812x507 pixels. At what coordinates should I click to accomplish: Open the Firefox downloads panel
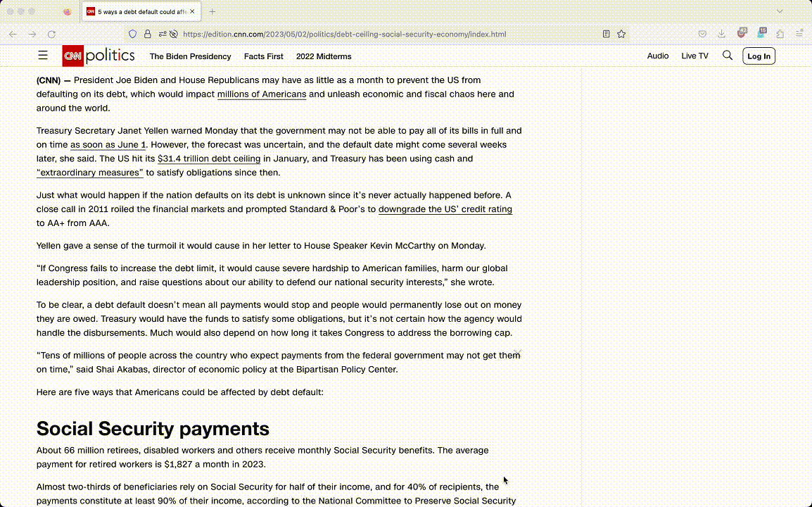coord(721,34)
